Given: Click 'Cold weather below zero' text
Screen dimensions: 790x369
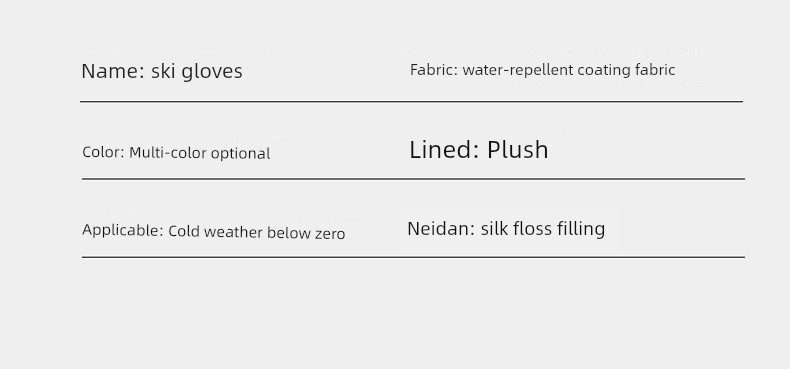Looking at the screenshot, I should pyautogui.click(x=256, y=232).
